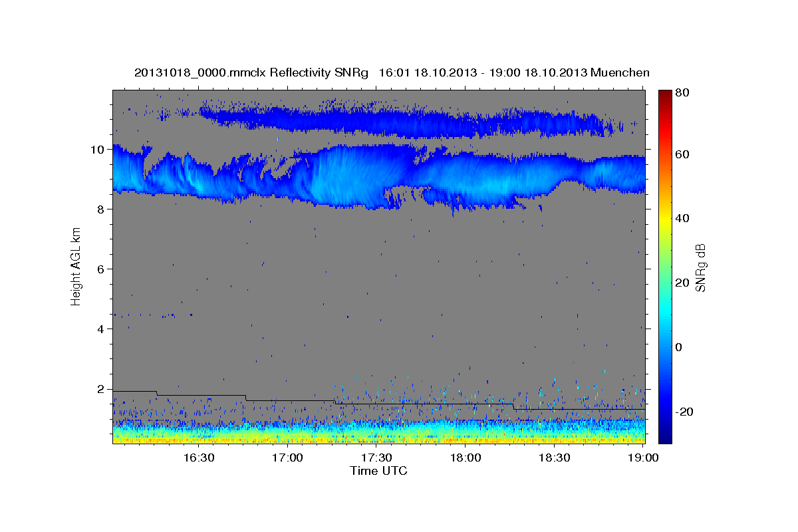Click the 'Height AGL km' axis label
The image size is (798, 532).
pos(76,268)
